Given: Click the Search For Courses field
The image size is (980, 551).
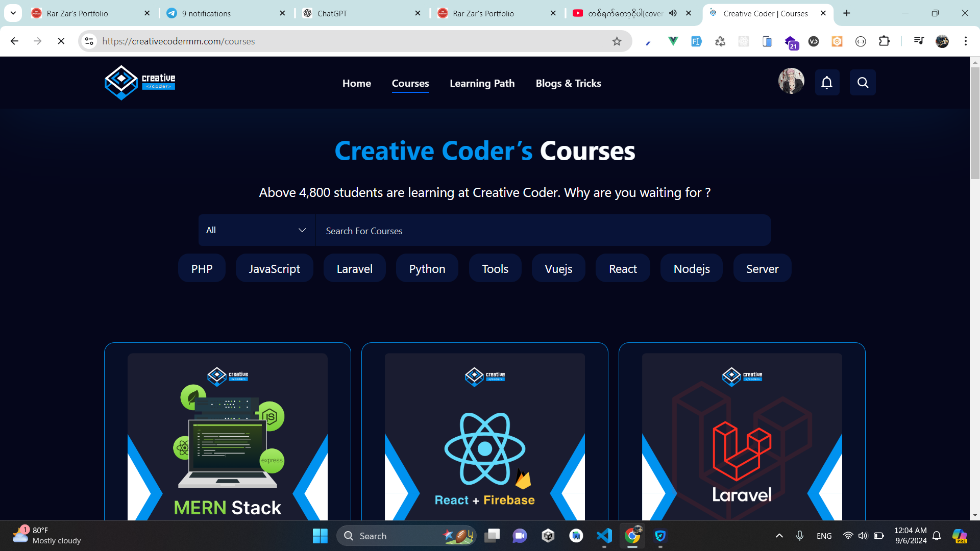Looking at the screenshot, I should click(x=543, y=230).
